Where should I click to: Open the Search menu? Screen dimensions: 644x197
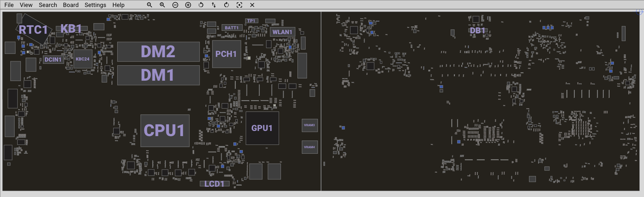pyautogui.click(x=48, y=5)
